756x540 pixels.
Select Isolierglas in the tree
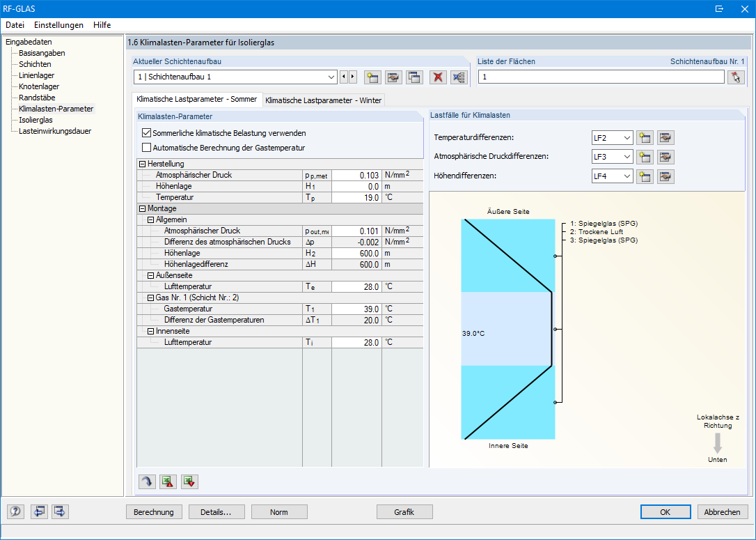click(36, 120)
